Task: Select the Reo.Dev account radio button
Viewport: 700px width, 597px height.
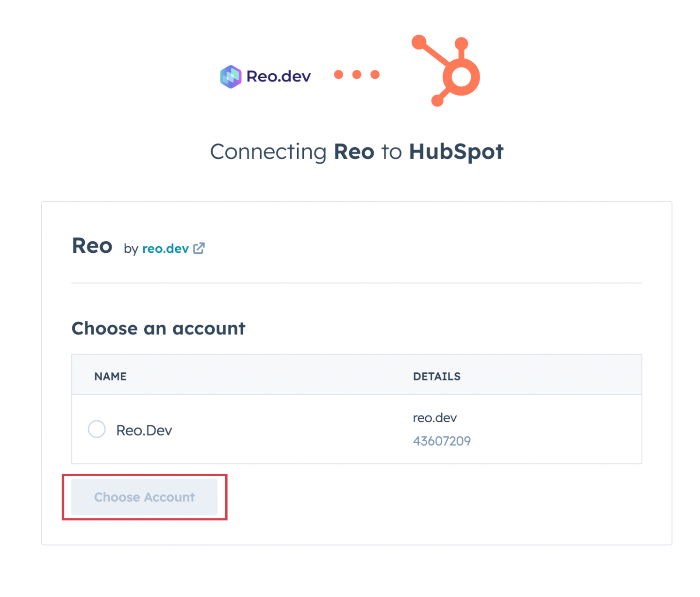Action: point(97,430)
